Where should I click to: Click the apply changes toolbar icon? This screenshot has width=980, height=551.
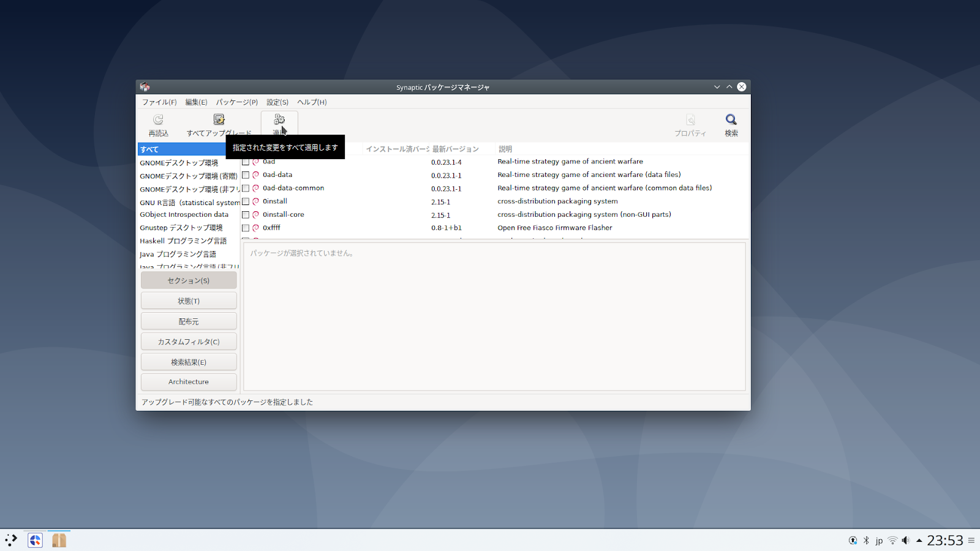279,119
